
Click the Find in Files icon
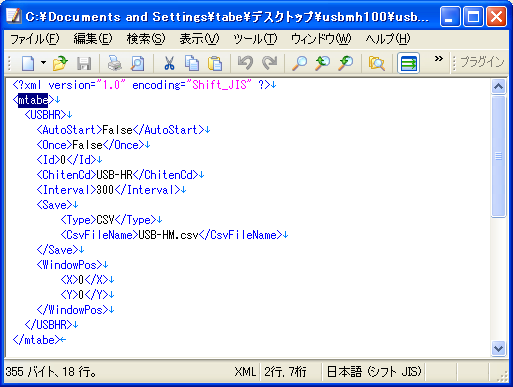click(x=377, y=63)
